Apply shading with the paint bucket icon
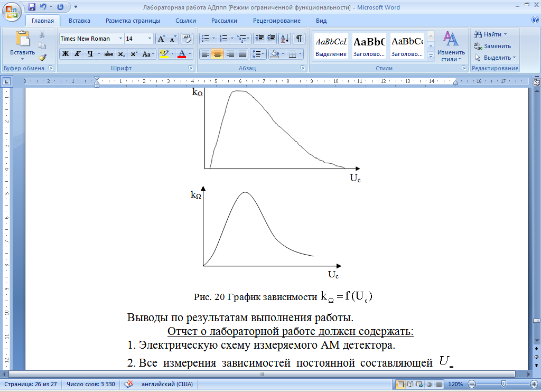The image size is (541, 392). coord(275,54)
